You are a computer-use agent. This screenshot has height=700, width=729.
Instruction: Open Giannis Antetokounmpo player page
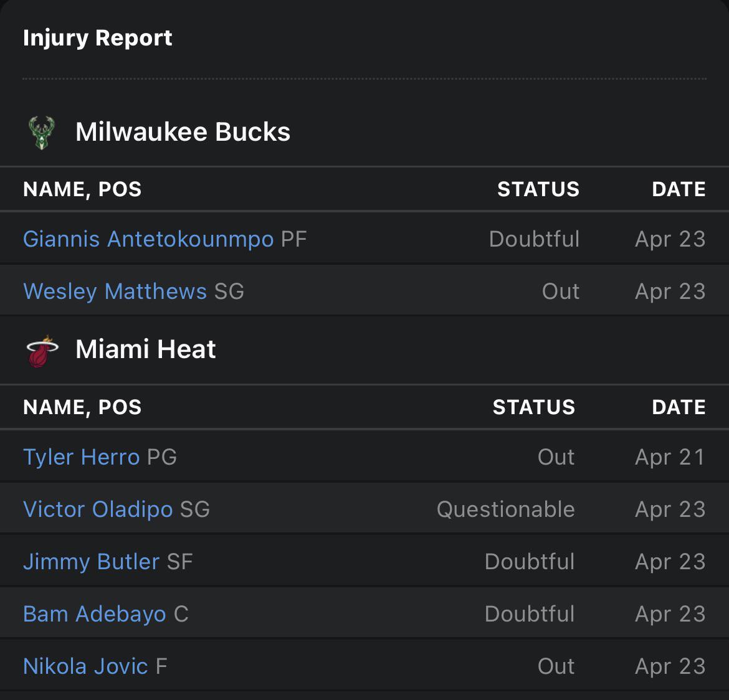(x=148, y=239)
